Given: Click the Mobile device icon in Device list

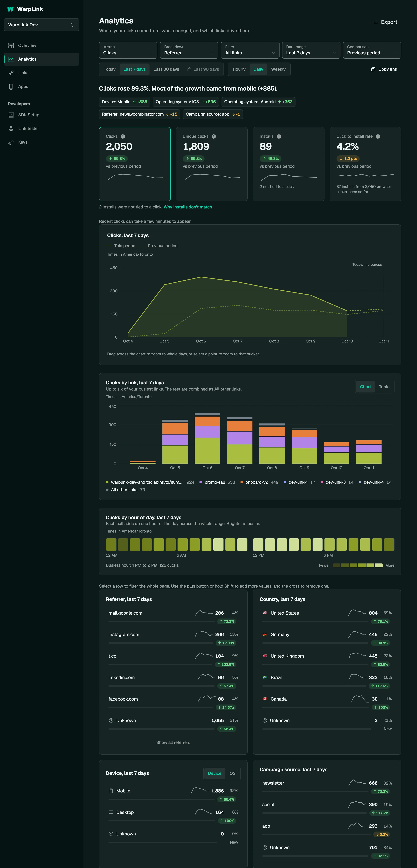Looking at the screenshot, I should (x=111, y=790).
